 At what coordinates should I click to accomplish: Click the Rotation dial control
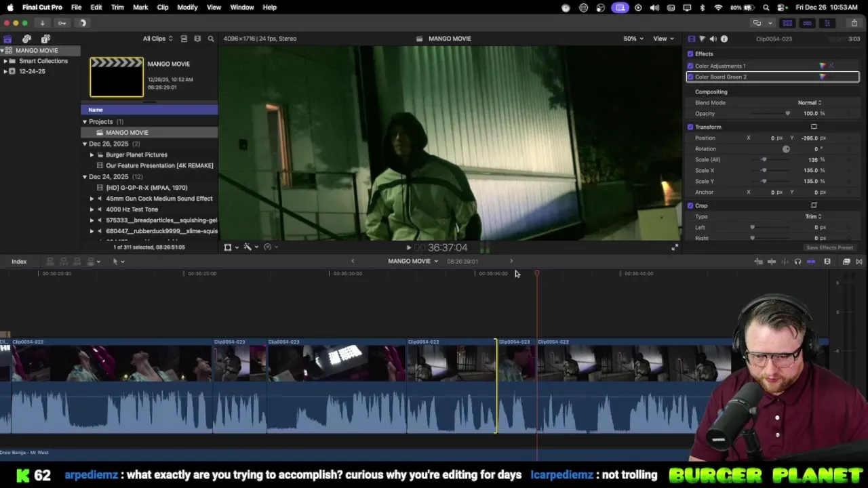pos(786,149)
